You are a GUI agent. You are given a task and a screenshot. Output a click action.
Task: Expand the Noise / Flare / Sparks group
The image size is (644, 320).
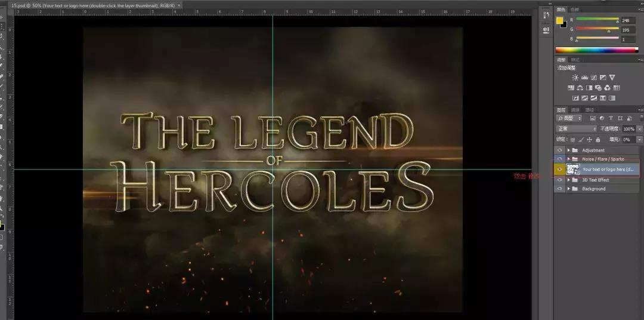point(569,159)
